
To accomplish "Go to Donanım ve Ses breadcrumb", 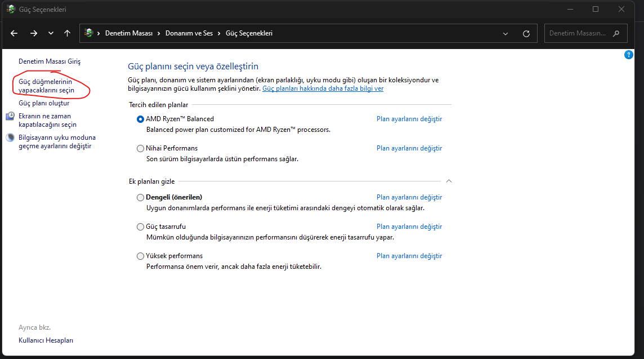I will pyautogui.click(x=189, y=33).
